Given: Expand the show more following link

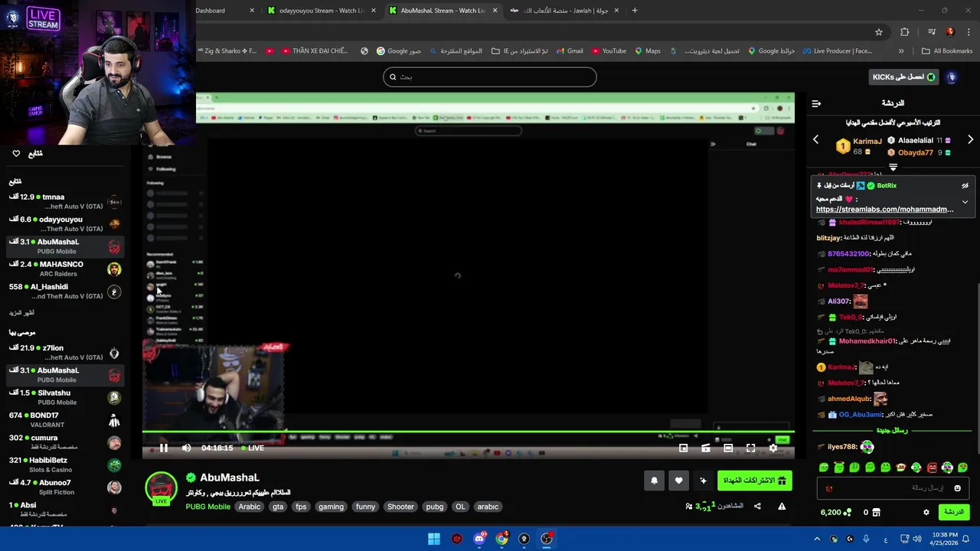Looking at the screenshot, I should 21,313.
